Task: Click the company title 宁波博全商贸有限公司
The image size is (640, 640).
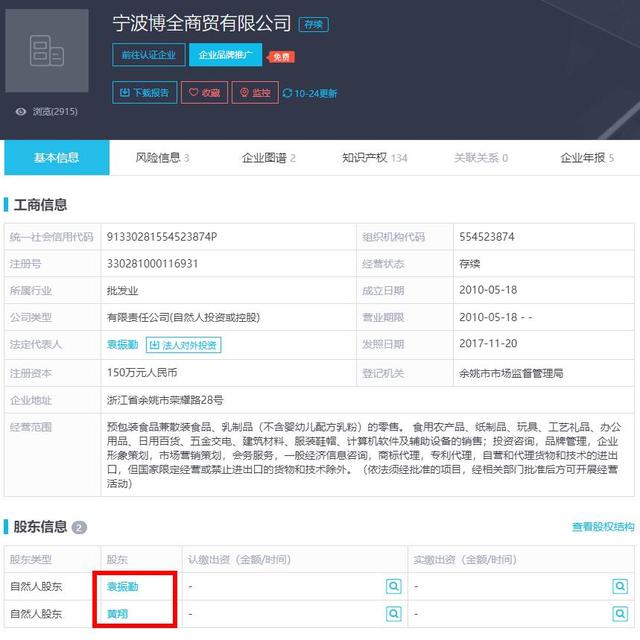Action: click(202, 23)
